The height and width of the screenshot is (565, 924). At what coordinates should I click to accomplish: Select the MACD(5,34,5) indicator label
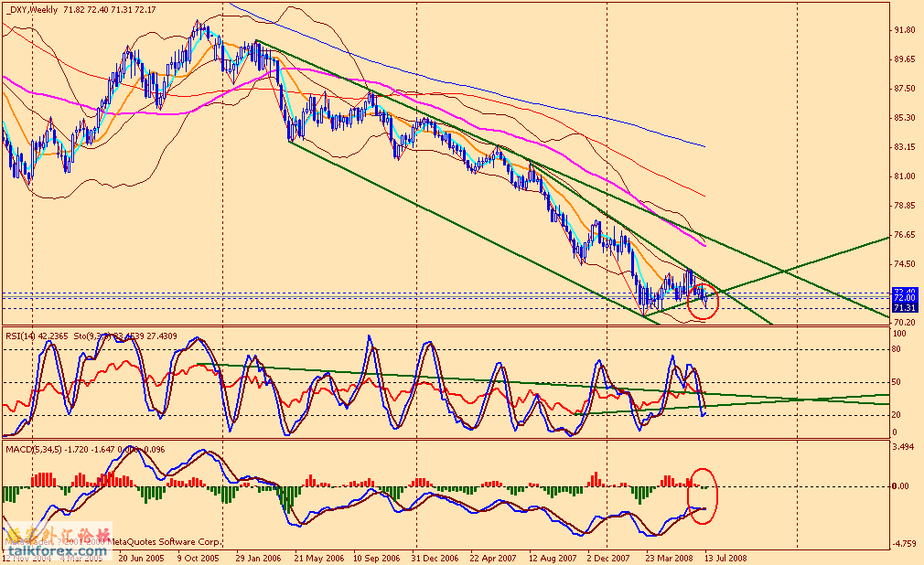pyautogui.click(x=33, y=450)
